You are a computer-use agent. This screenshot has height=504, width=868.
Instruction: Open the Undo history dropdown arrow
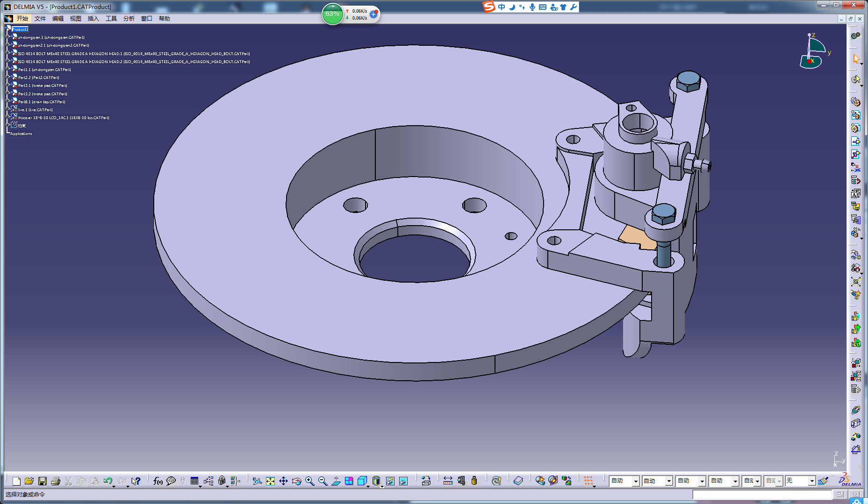[x=114, y=486]
